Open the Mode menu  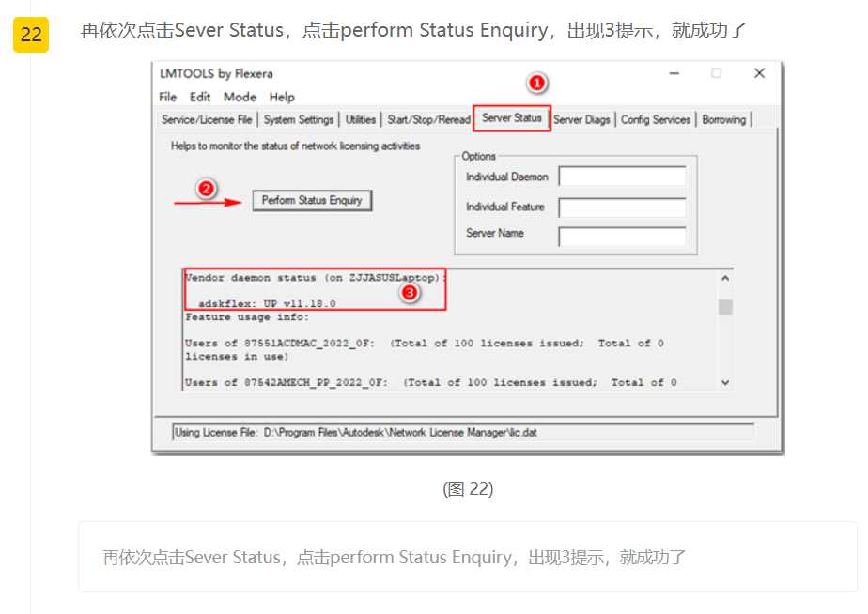pos(240,97)
